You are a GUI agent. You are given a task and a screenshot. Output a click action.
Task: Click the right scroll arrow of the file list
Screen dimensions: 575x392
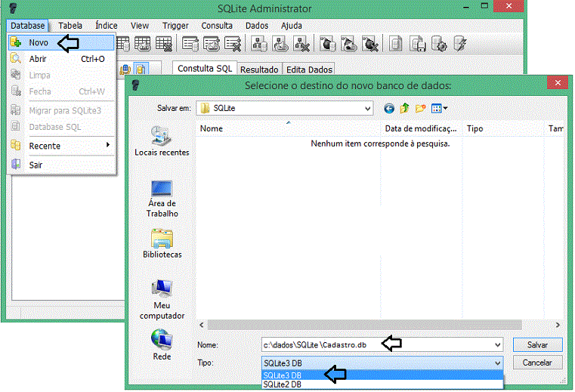[558, 325]
